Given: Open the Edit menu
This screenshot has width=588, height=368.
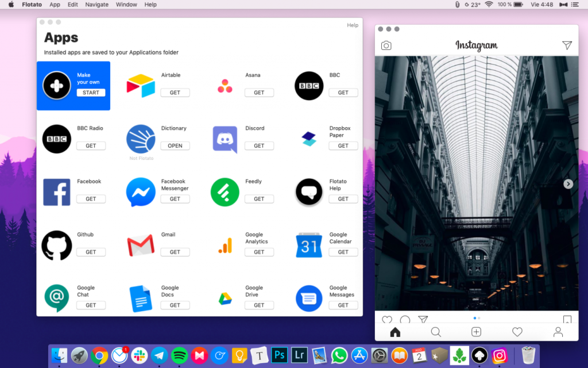Looking at the screenshot, I should click(73, 5).
